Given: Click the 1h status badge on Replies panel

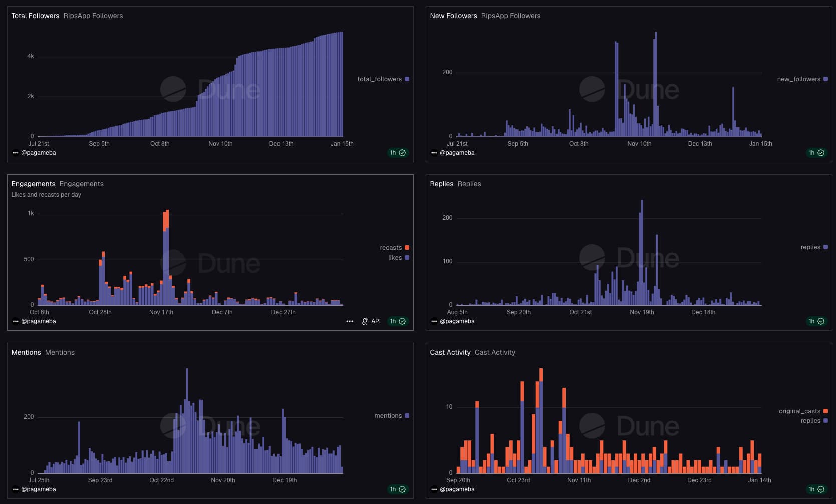Looking at the screenshot, I should click(816, 321).
